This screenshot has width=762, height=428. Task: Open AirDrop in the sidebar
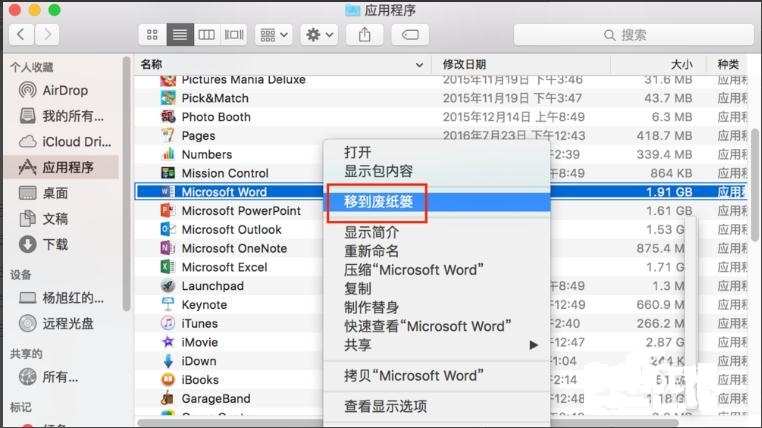click(x=61, y=90)
